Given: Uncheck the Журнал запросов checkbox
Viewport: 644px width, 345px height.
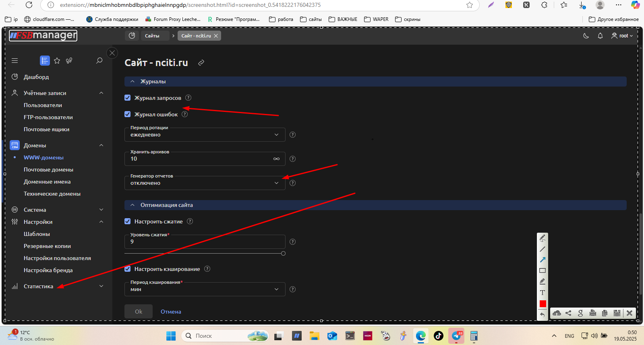Looking at the screenshot, I should pyautogui.click(x=128, y=98).
